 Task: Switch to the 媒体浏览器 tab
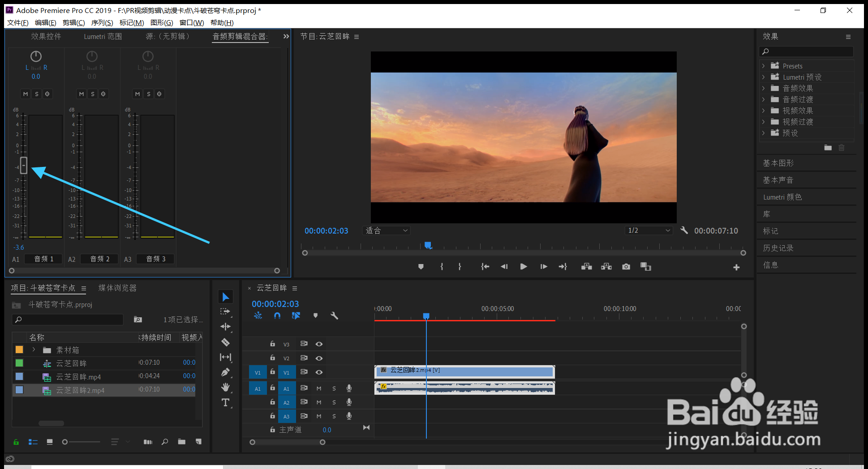pos(117,288)
